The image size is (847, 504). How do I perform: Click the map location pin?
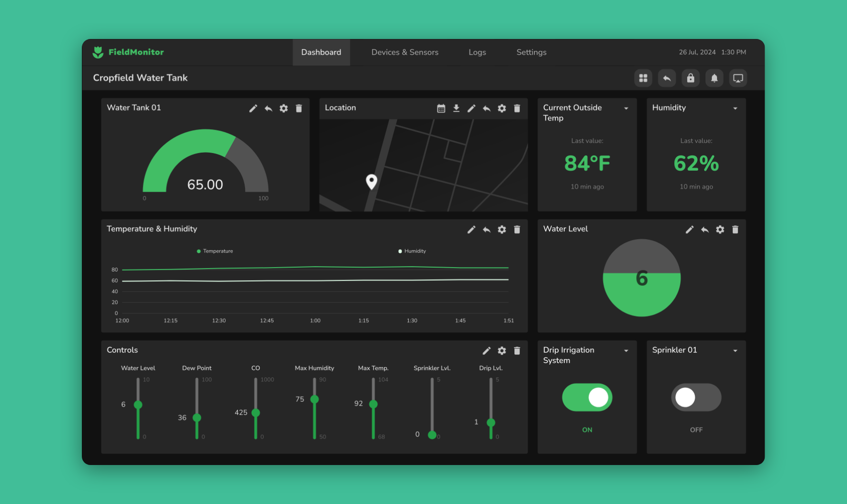[372, 182]
